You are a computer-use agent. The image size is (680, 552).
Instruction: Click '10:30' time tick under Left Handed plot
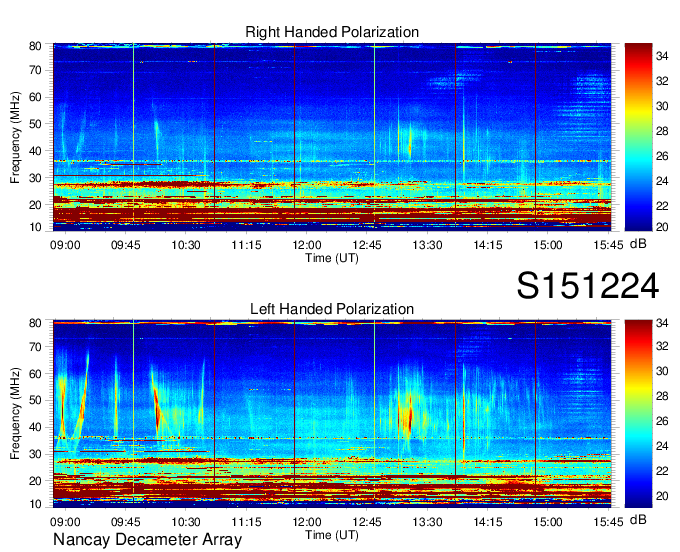click(x=186, y=522)
